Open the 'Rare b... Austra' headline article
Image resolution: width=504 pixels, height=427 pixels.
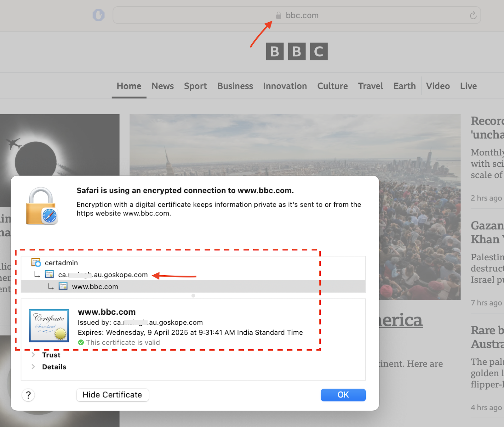(x=487, y=337)
